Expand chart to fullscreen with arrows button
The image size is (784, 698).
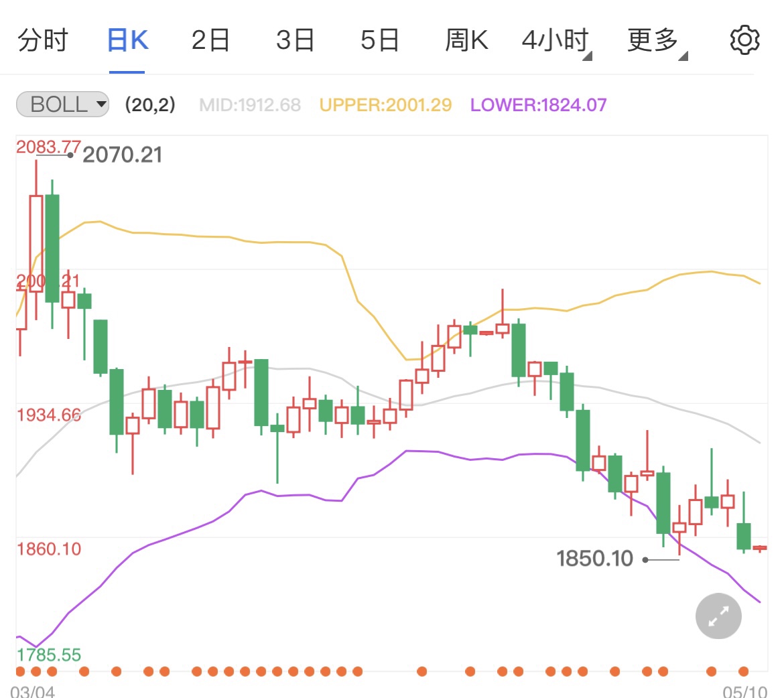coord(718,616)
